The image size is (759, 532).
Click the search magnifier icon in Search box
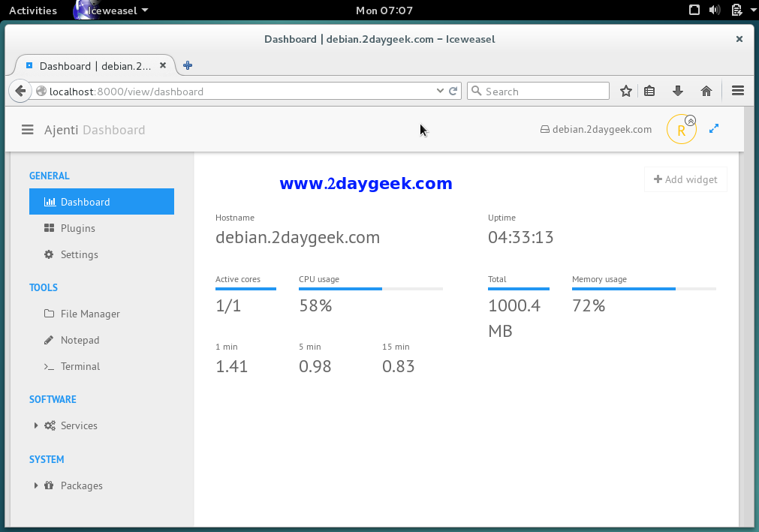point(476,91)
